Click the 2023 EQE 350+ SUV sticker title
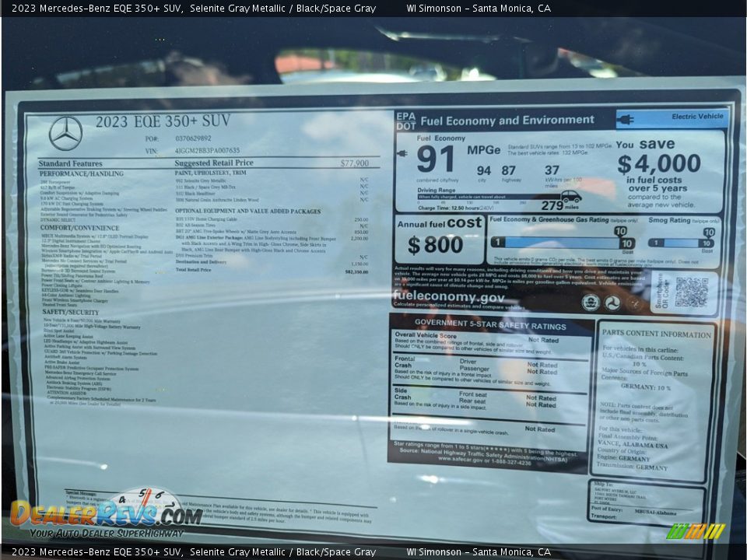 click(163, 121)
